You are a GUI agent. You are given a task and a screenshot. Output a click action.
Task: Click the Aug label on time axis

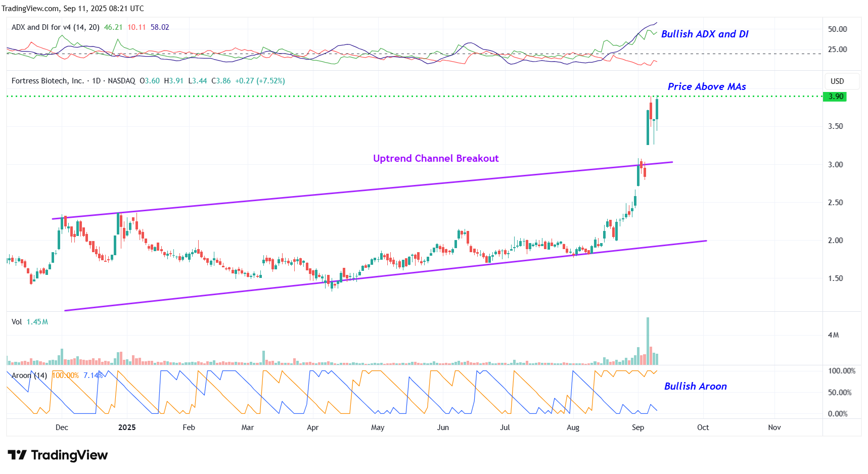[x=573, y=428]
